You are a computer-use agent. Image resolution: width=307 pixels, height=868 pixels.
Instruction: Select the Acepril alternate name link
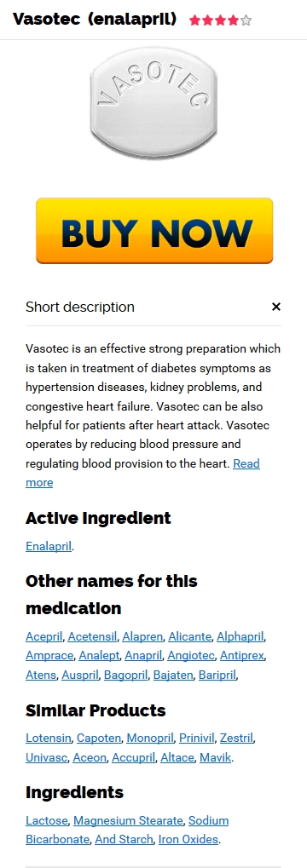45,636
